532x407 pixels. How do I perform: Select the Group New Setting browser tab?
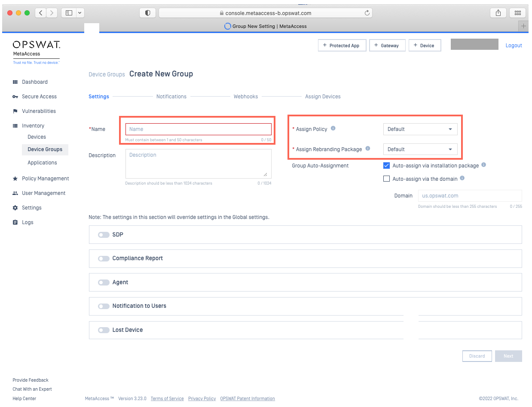(266, 26)
